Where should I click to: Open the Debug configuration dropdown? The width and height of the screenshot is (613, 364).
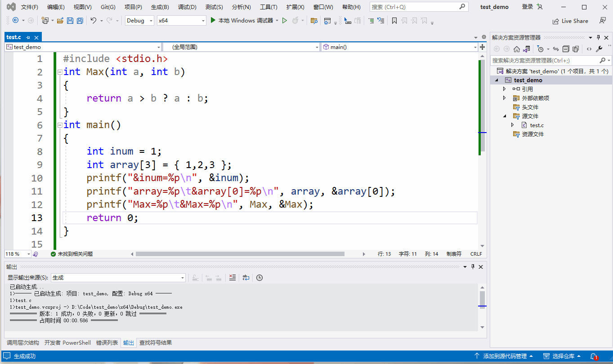pyautogui.click(x=139, y=21)
